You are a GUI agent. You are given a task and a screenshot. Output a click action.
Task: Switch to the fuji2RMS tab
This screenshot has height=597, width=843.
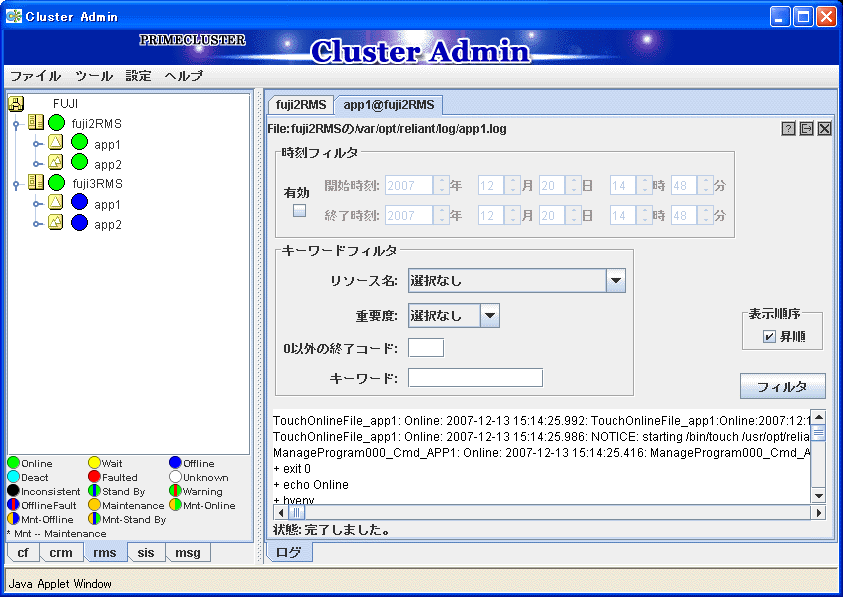(x=301, y=104)
